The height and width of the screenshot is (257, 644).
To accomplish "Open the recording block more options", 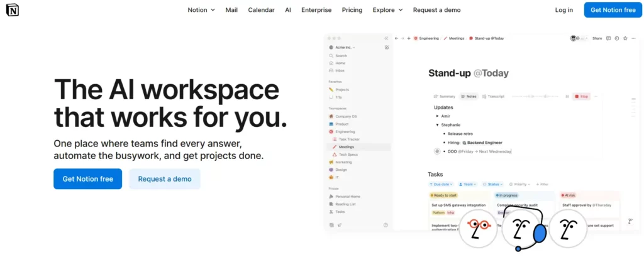I will [x=596, y=97].
